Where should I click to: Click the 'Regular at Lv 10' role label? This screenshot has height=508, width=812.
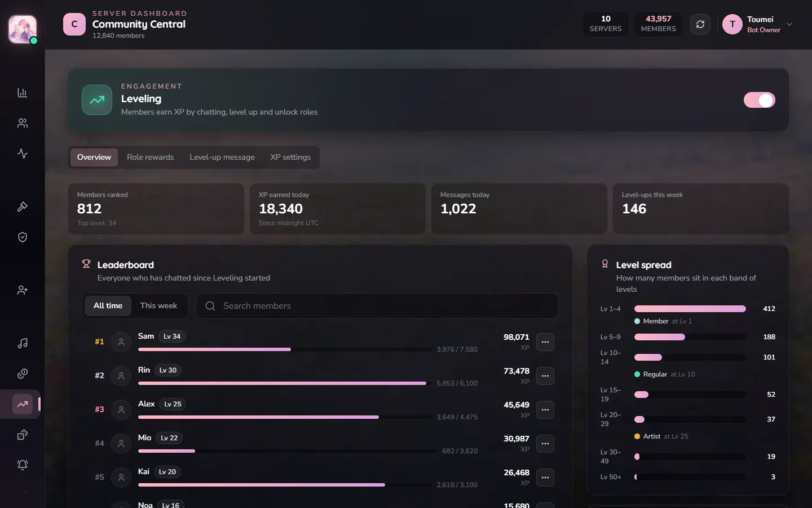tap(665, 374)
